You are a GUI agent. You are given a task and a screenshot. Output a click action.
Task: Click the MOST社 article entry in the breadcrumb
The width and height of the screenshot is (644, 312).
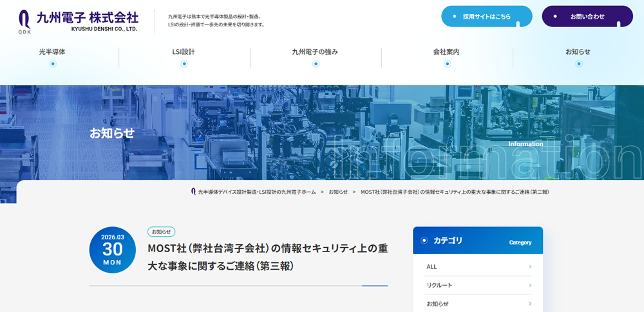[x=454, y=192]
